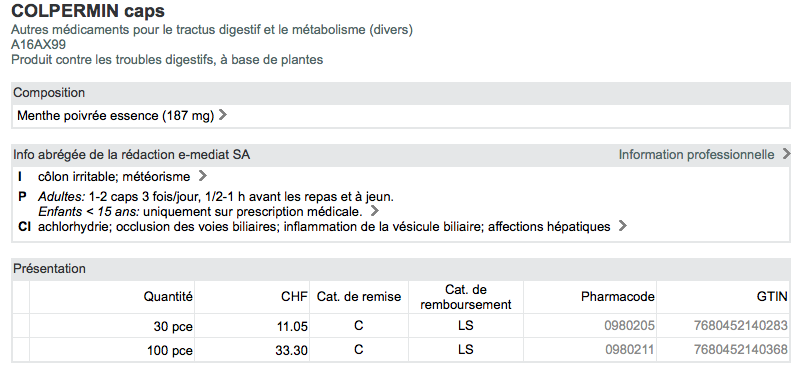797x373 pixels.
Task: Click Pharmacode 0980211
Action: (x=629, y=350)
